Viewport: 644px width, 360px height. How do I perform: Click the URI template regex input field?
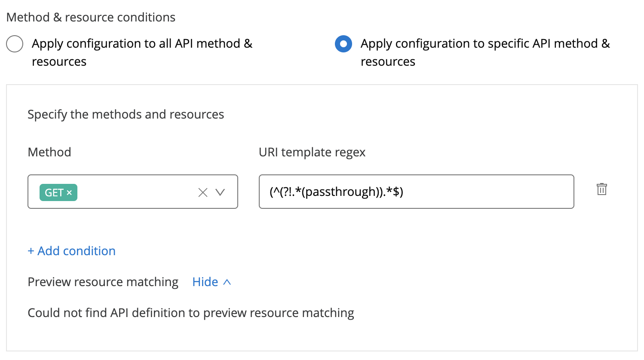416,192
